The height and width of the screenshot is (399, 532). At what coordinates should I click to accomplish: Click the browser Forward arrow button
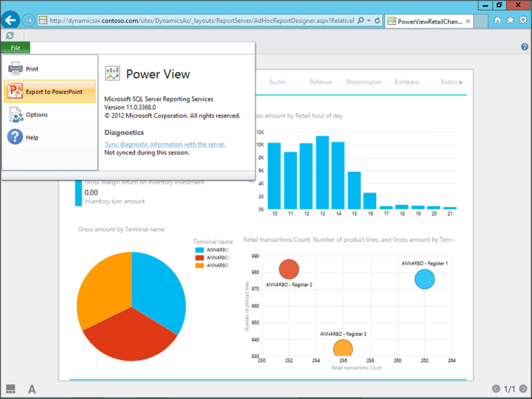[28, 20]
